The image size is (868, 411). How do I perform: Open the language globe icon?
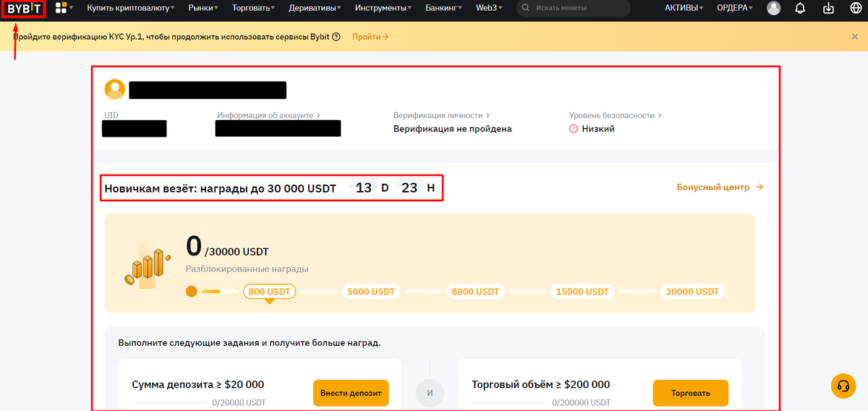click(x=856, y=9)
